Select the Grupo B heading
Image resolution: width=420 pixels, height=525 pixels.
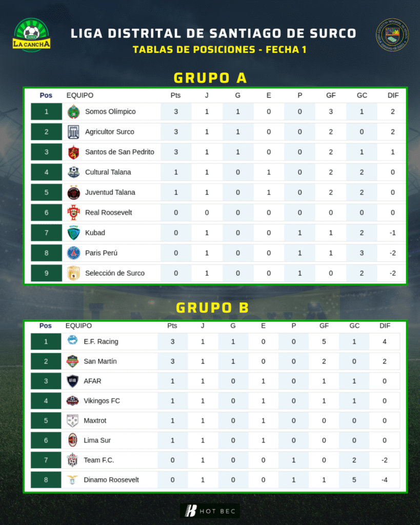pos(212,308)
